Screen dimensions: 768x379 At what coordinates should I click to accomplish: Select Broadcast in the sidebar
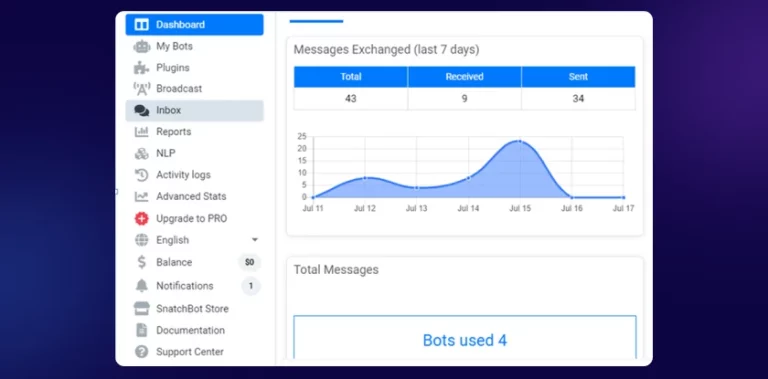179,89
